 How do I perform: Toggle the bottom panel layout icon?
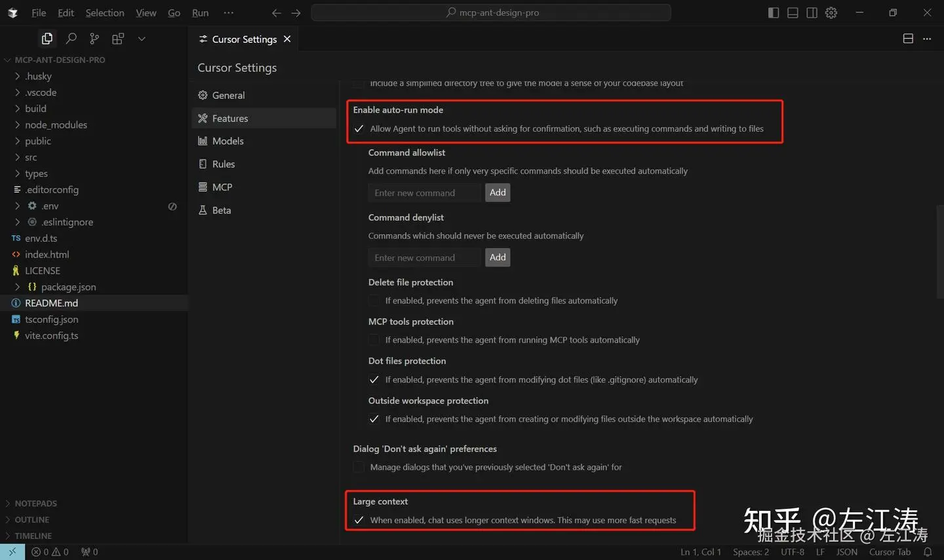pyautogui.click(x=793, y=13)
